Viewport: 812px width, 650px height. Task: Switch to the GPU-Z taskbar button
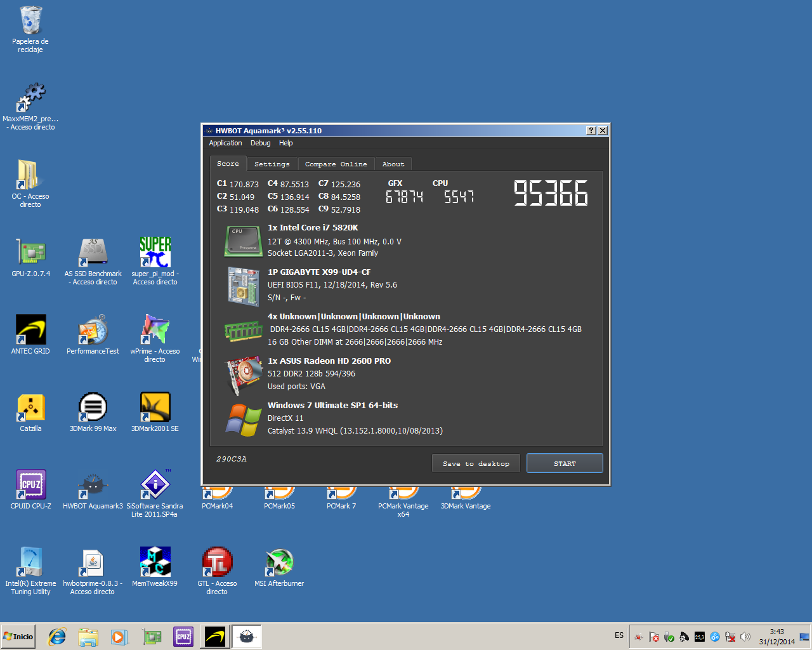[152, 637]
